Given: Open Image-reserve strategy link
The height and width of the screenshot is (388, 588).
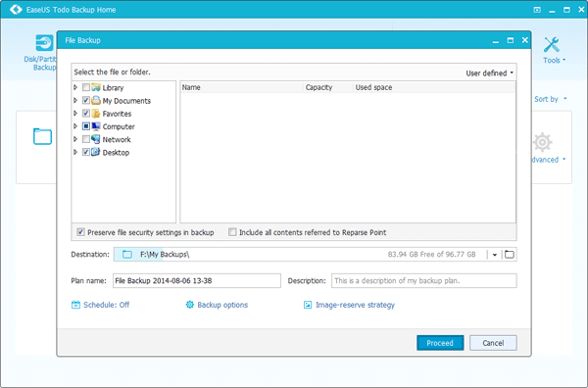Looking at the screenshot, I should 349,305.
